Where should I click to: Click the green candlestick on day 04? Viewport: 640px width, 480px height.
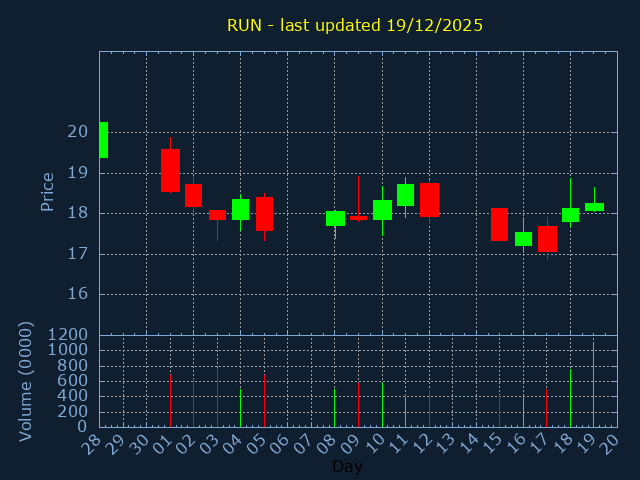pos(240,209)
